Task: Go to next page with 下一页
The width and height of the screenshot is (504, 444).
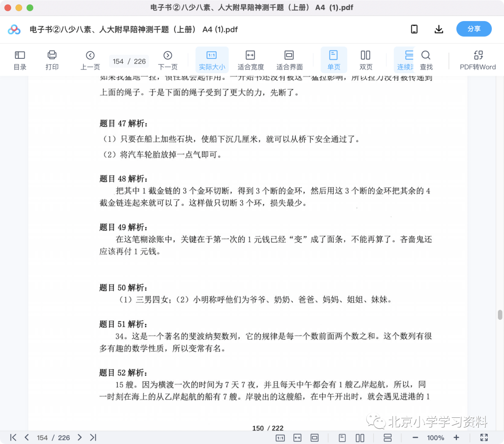Action: click(x=168, y=60)
